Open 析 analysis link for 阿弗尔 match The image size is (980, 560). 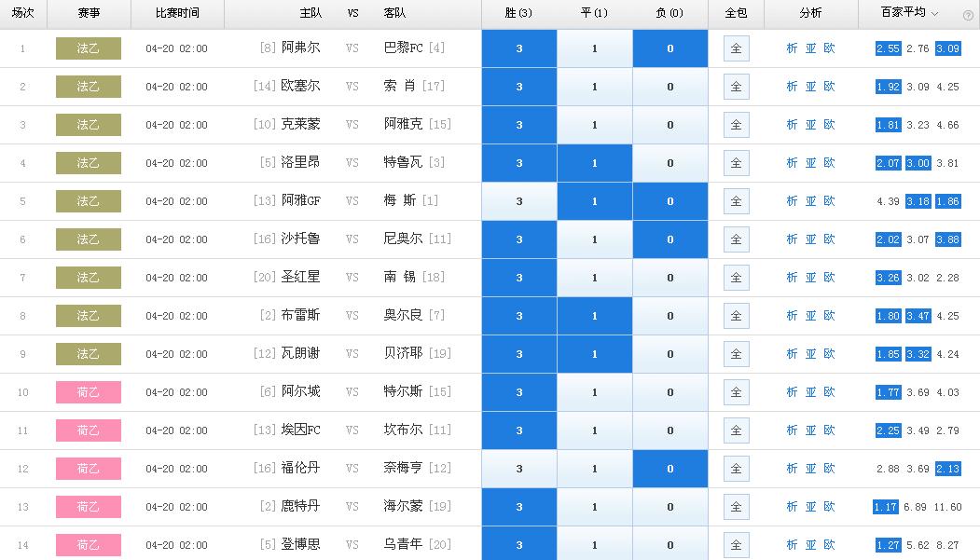click(x=792, y=48)
